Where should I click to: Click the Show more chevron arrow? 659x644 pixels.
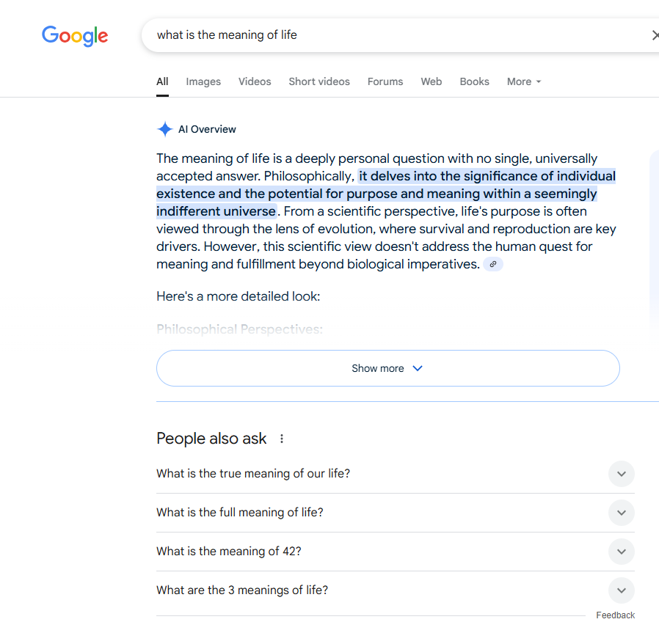(x=418, y=368)
